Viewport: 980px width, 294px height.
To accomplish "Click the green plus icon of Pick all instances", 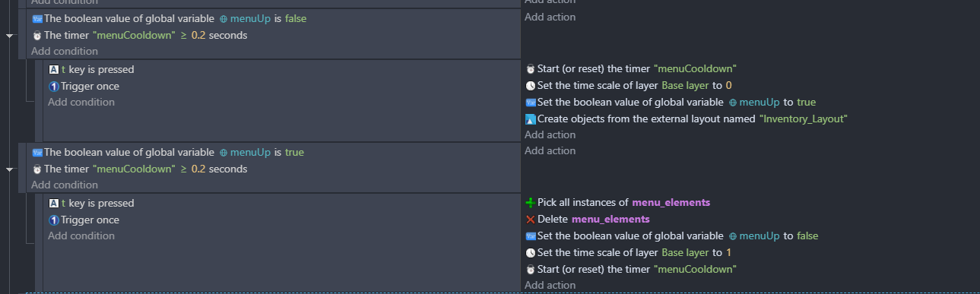I will pos(531,202).
